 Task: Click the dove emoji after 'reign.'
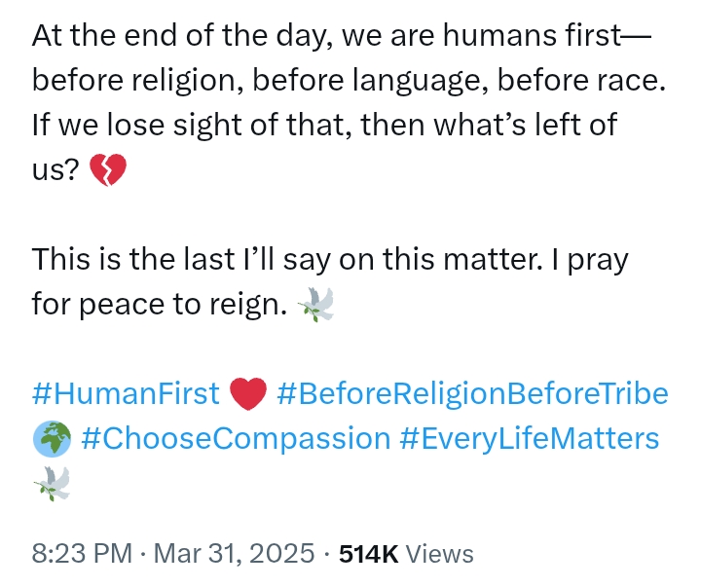coord(316,305)
